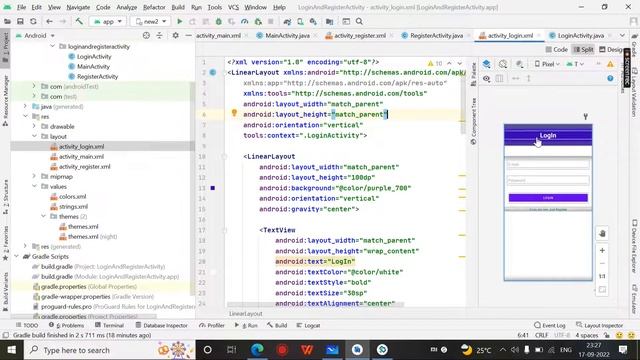Viewport: 640px width, 360px height.
Task: Click the Back navigation arrow
Action: click(49, 21)
